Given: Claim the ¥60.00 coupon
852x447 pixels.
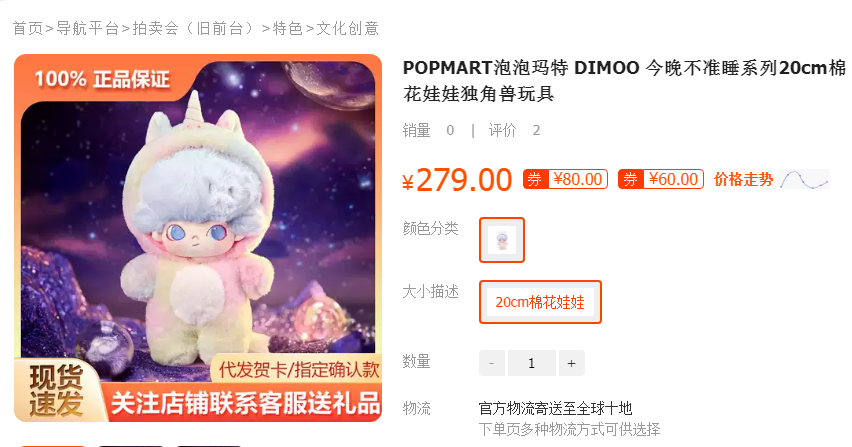Looking at the screenshot, I should pyautogui.click(x=661, y=179).
